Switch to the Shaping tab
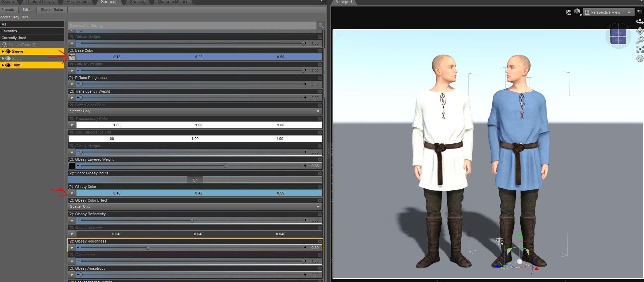The height and width of the screenshot is (282, 644). pos(137,2)
